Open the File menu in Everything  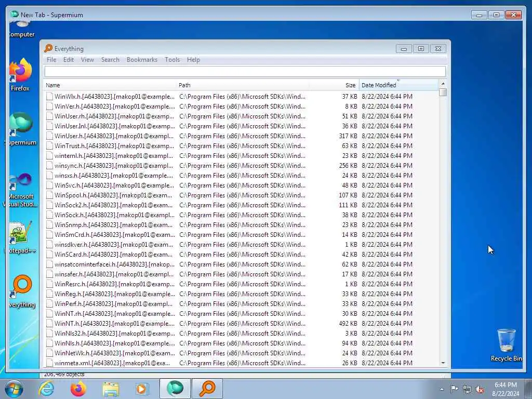pyautogui.click(x=51, y=60)
